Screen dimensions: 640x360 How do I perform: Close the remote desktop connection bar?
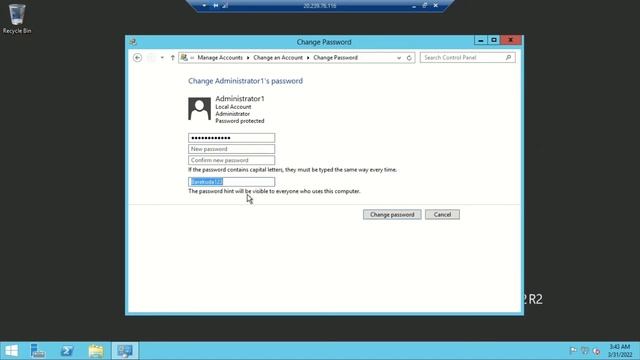point(436,6)
